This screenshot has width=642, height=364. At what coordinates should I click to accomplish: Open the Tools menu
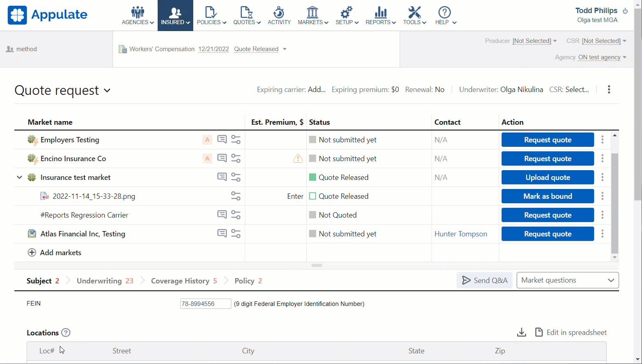(x=414, y=16)
